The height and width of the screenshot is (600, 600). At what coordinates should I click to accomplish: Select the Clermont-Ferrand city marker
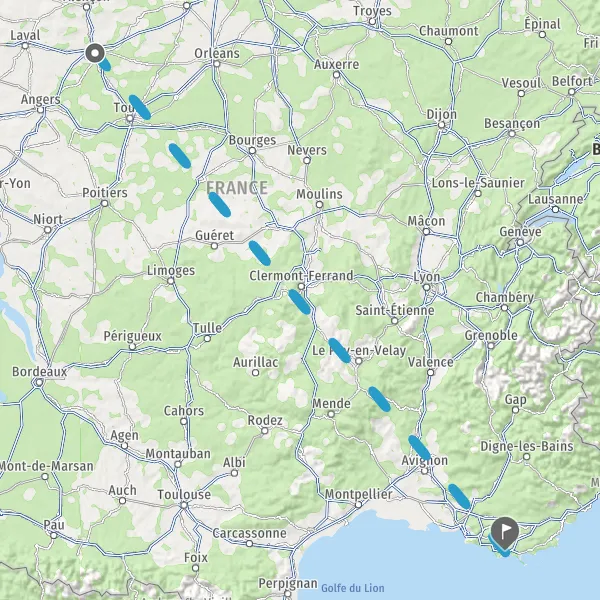click(x=301, y=286)
